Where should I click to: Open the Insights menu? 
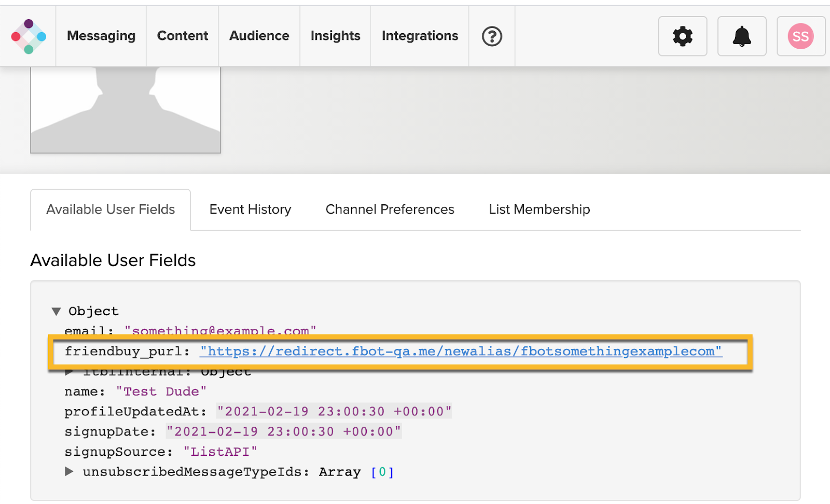click(x=336, y=36)
